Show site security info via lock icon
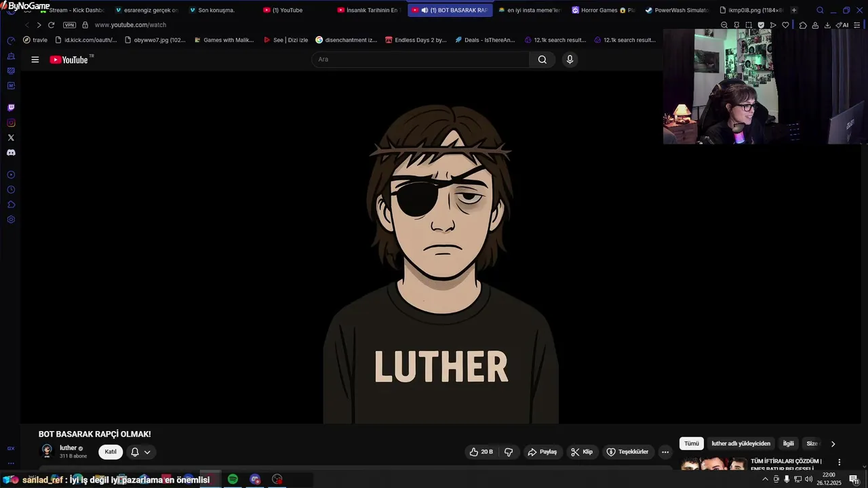 click(85, 25)
